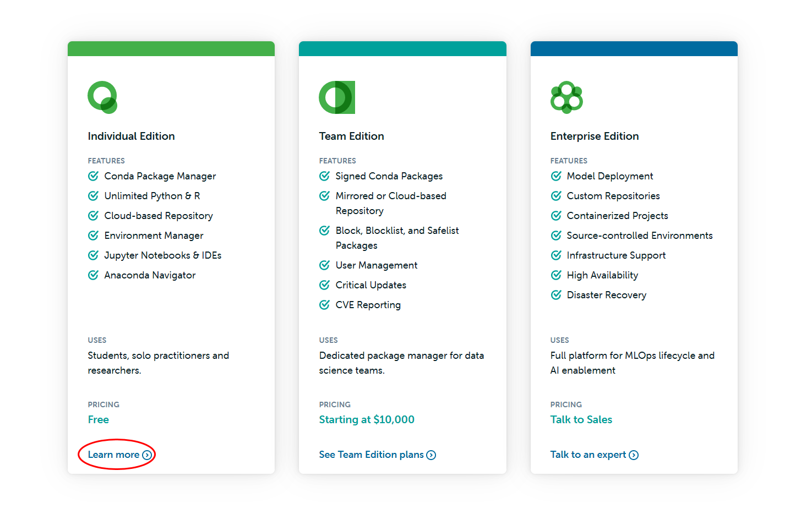Click the arrow icon beside See Team Edition plans
Image resolution: width=812 pixels, height=514 pixels.
[431, 455]
